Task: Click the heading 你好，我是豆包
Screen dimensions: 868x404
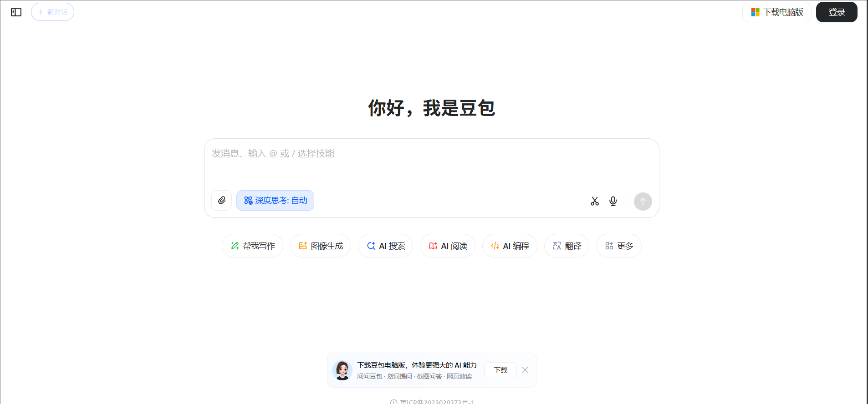Action: click(x=431, y=108)
